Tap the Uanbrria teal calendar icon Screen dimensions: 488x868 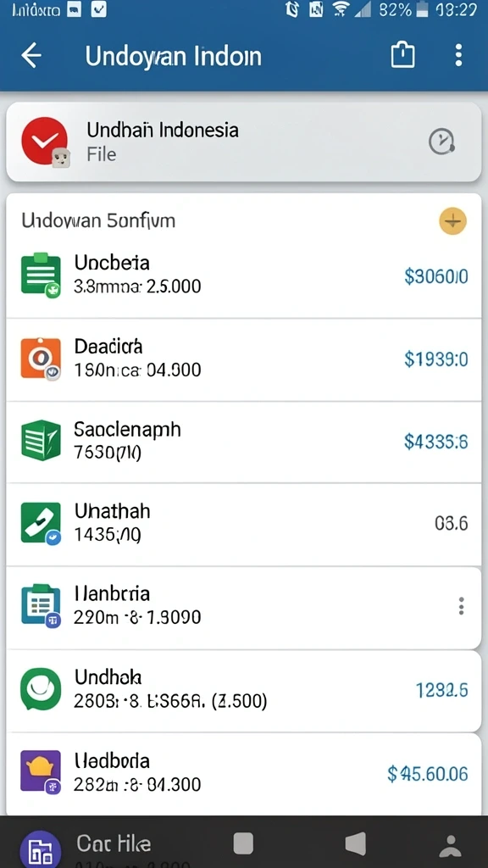[41, 605]
